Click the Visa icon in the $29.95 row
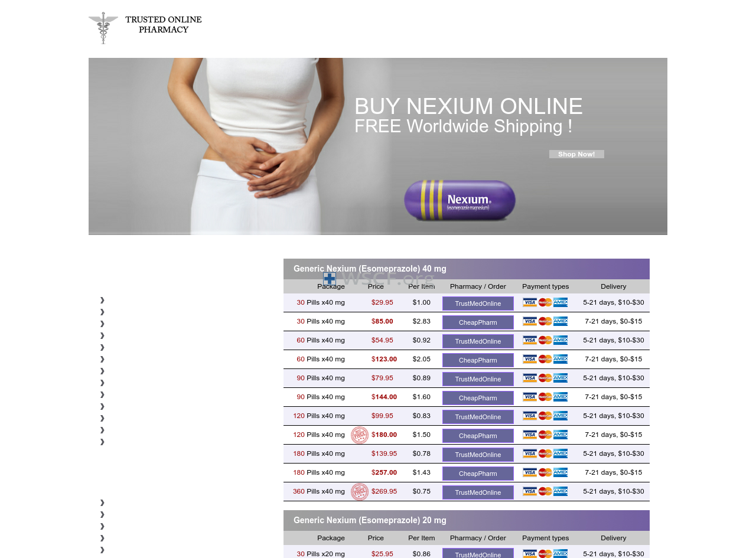Screen dimensions: 756x558 coord(530,302)
